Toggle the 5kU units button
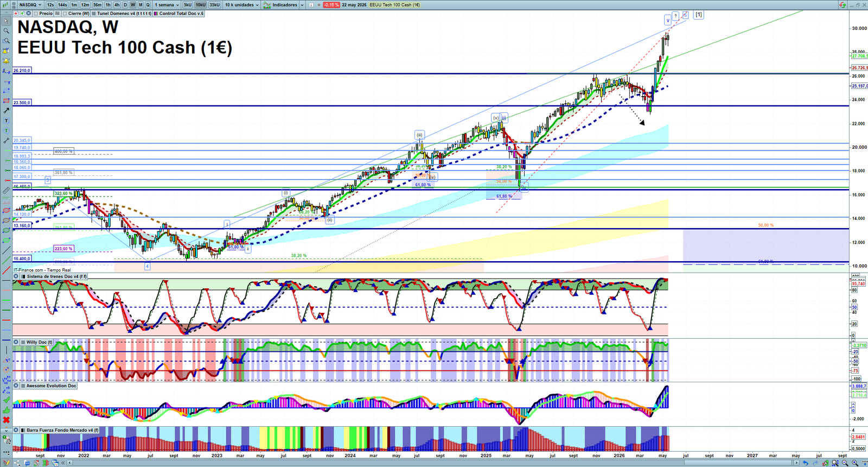The width and height of the screenshot is (868, 467). 187,5
